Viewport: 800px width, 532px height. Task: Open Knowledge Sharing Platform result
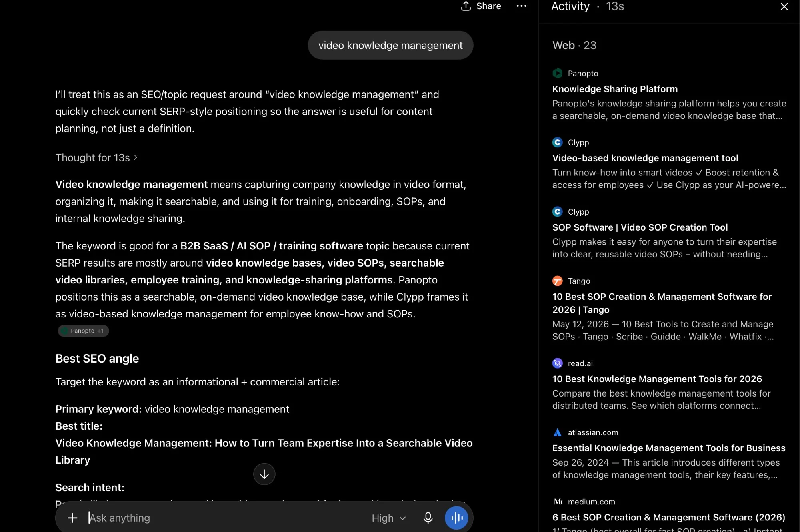(614, 89)
